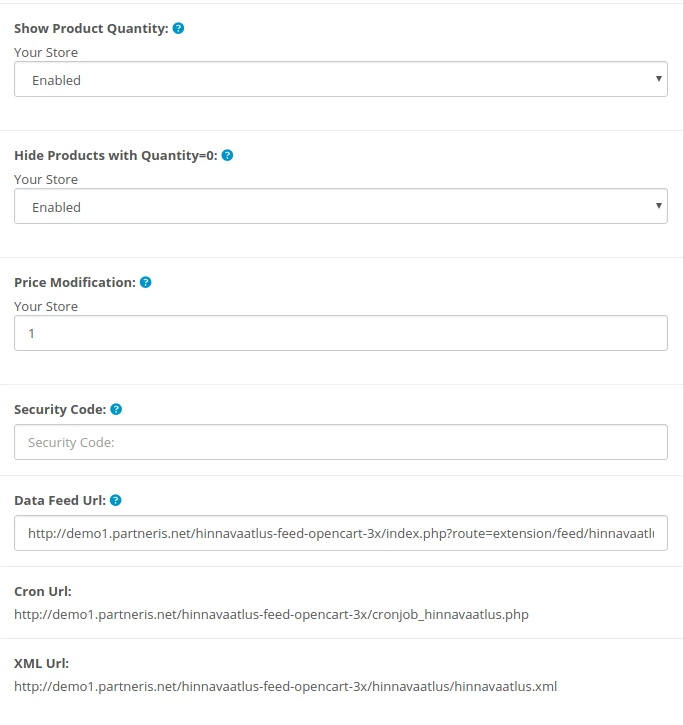Screen dimensions: 684x725
Task: Click the Cron Url heading
Action: coord(43,592)
